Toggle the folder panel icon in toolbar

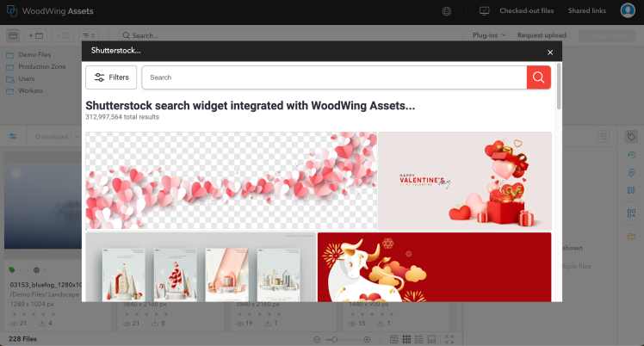(x=13, y=35)
